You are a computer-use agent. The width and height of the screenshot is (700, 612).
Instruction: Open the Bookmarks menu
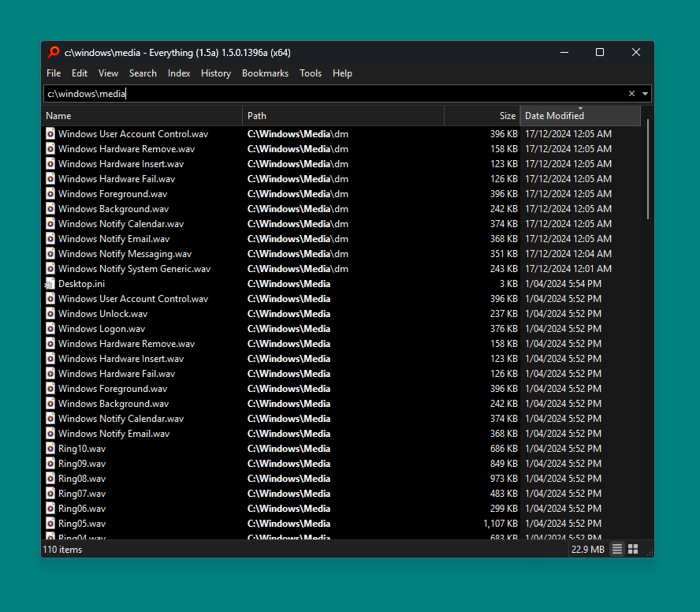coord(265,73)
